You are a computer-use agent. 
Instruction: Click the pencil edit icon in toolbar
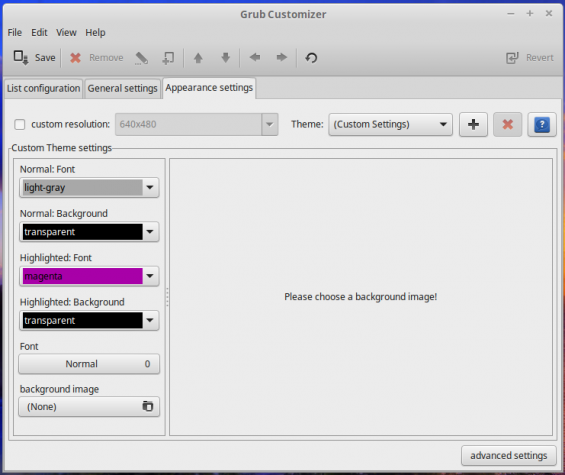tap(141, 58)
